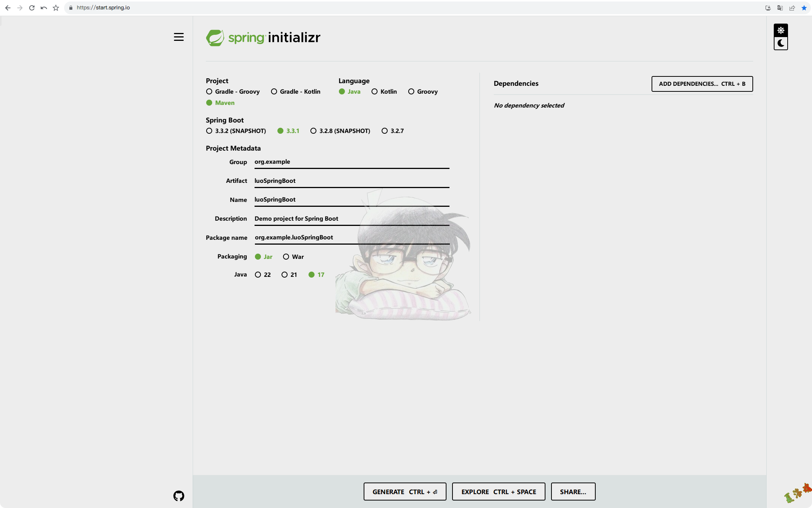Viewport: 812px width, 508px height.
Task: Switch to the light theme sun icon
Action: click(781, 30)
